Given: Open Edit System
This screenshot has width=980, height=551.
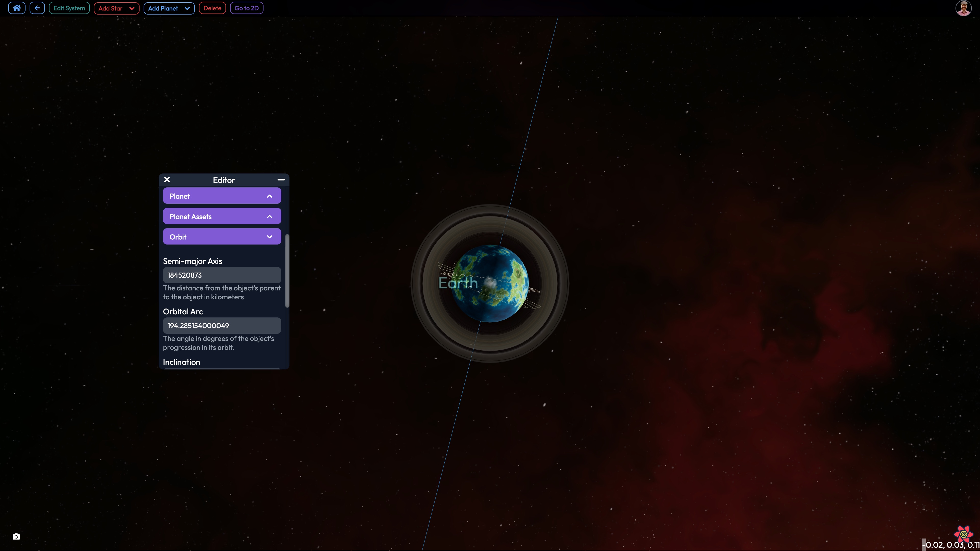Looking at the screenshot, I should coord(69,8).
